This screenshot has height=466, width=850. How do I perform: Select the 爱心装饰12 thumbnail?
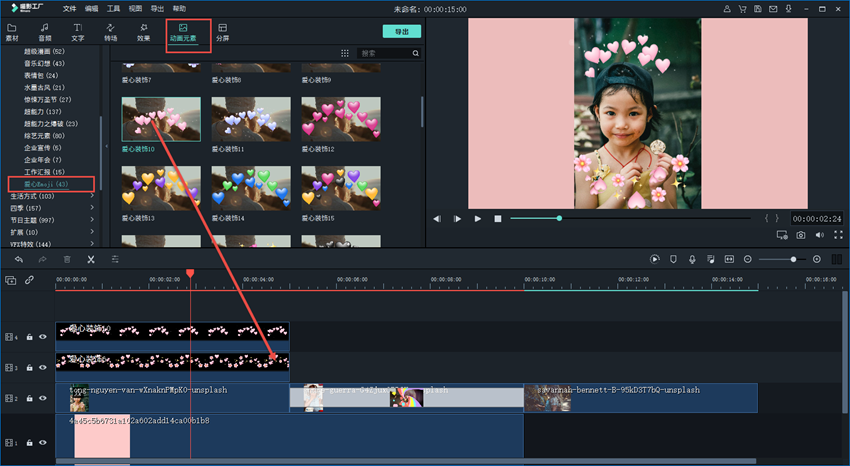tap(341, 118)
